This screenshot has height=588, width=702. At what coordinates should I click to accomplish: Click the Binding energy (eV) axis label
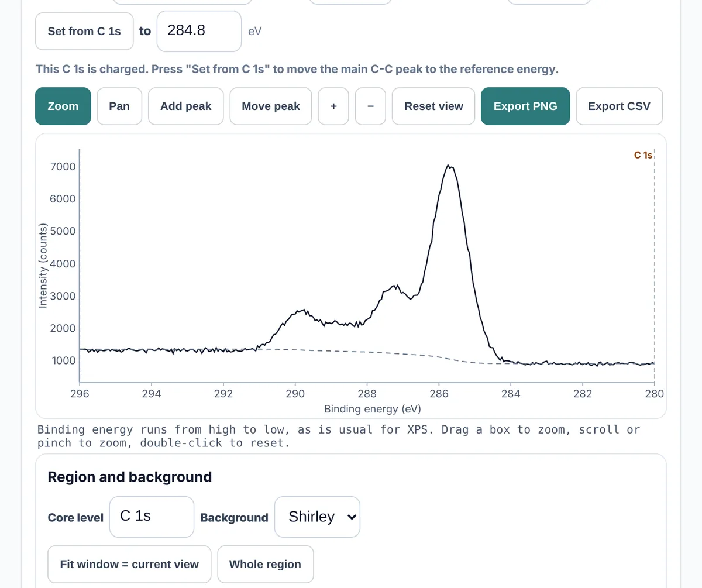click(373, 409)
